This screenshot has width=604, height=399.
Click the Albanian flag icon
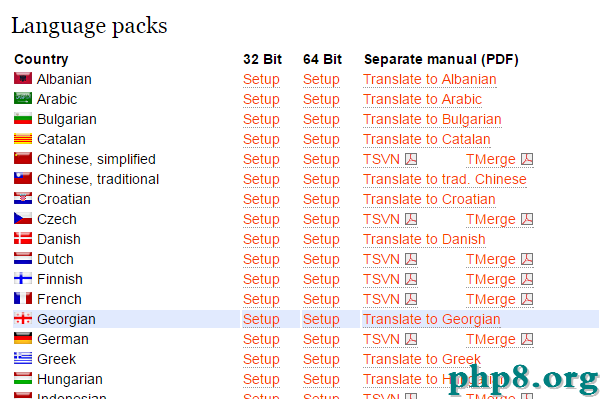(x=23, y=78)
